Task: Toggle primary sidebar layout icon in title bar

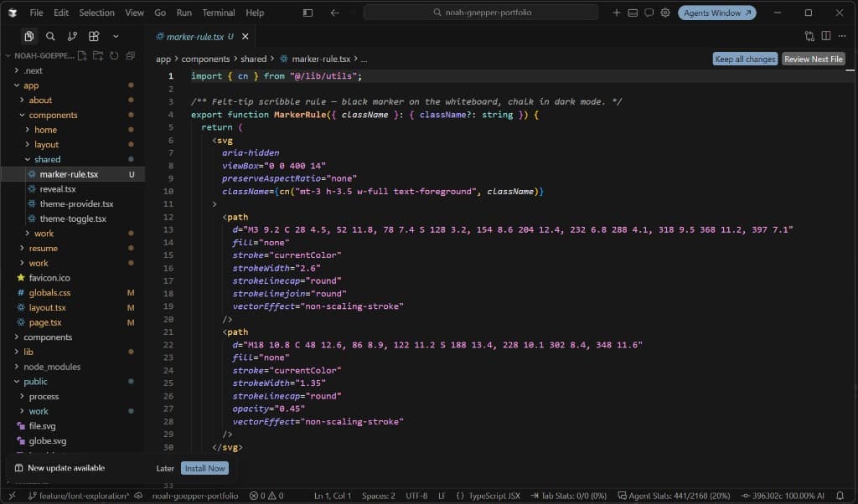Action: pyautogui.click(x=308, y=13)
